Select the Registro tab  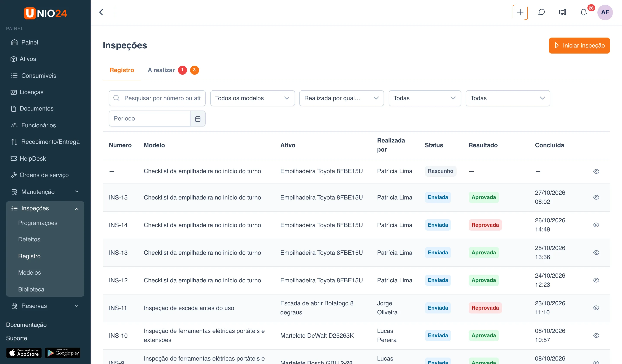coord(122,70)
